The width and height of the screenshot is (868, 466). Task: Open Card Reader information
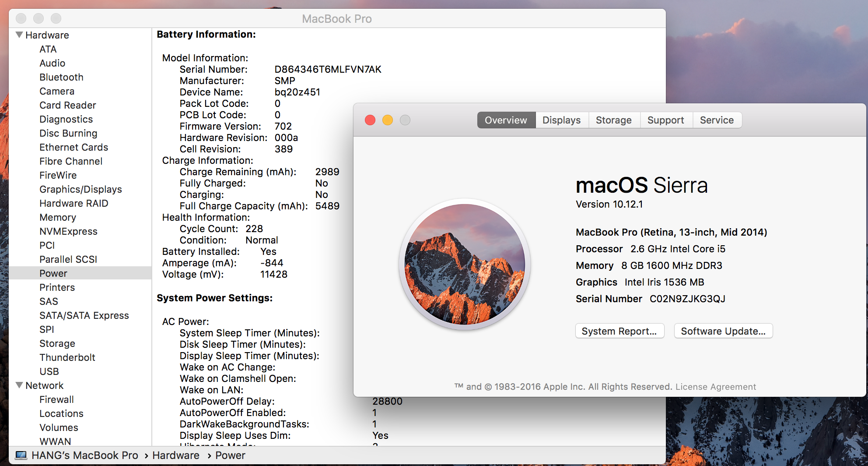coord(68,105)
